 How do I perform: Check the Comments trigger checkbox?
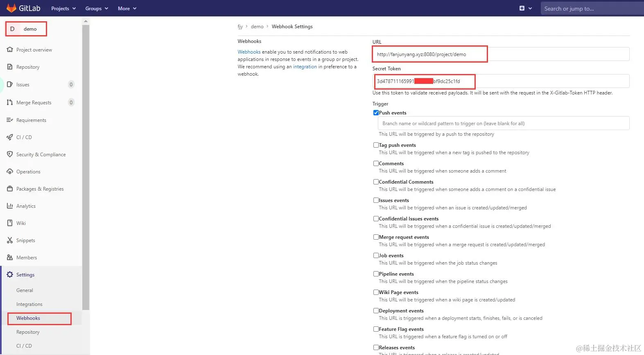pyautogui.click(x=376, y=163)
